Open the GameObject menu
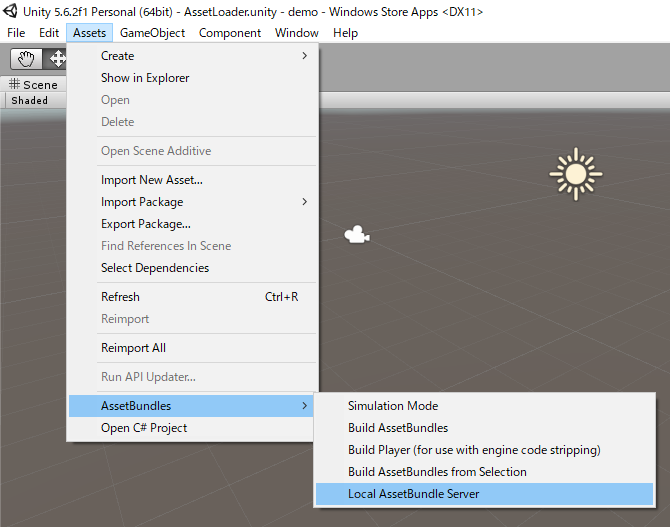This screenshot has width=670, height=527. 152,33
